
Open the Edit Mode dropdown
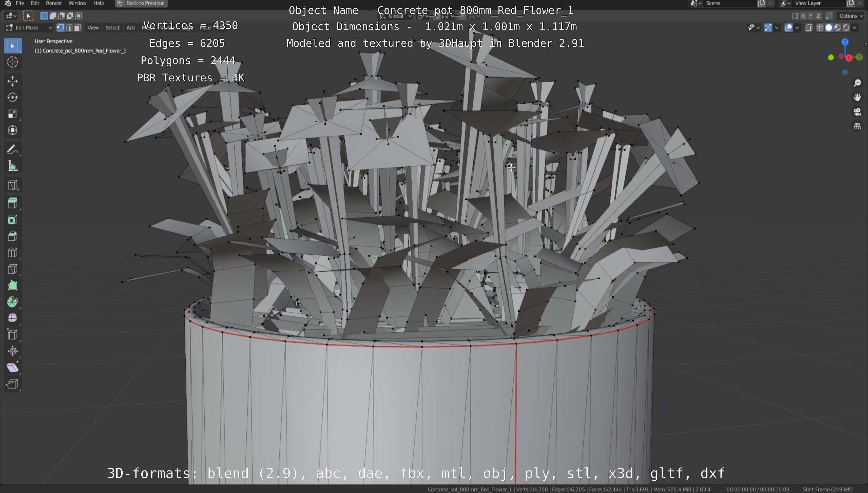tap(29, 28)
